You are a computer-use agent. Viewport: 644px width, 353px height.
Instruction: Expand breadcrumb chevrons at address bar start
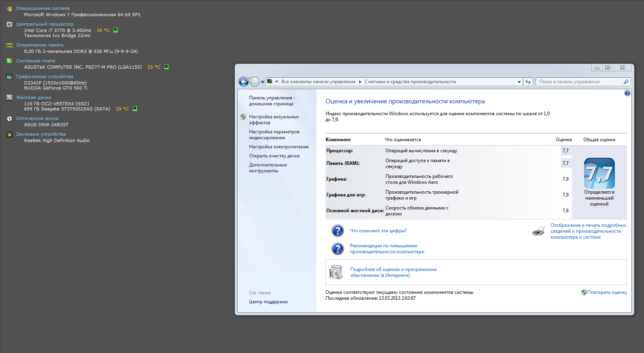277,82
